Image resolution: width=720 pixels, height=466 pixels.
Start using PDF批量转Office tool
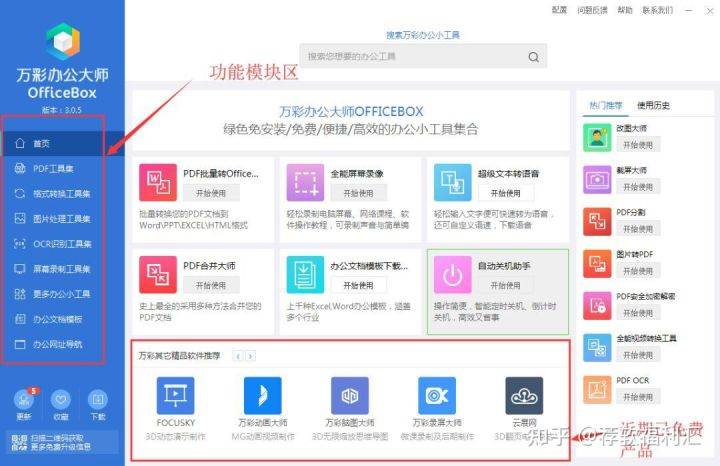pyautogui.click(x=211, y=193)
